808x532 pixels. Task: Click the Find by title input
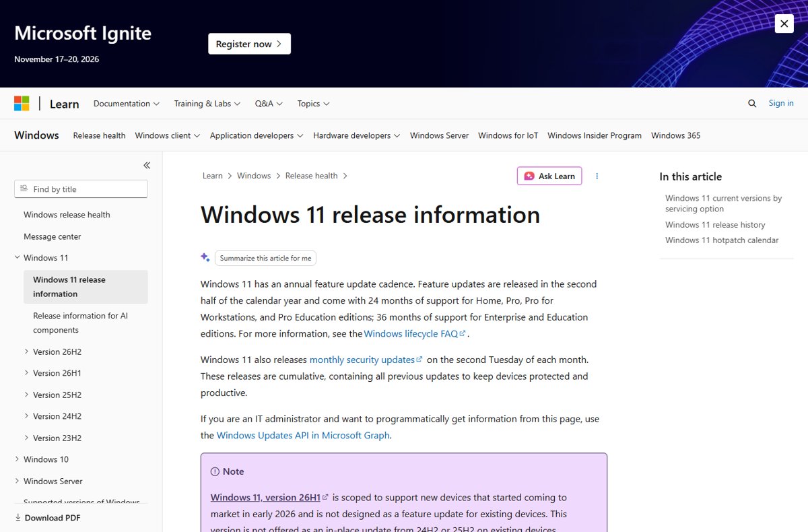coord(81,189)
